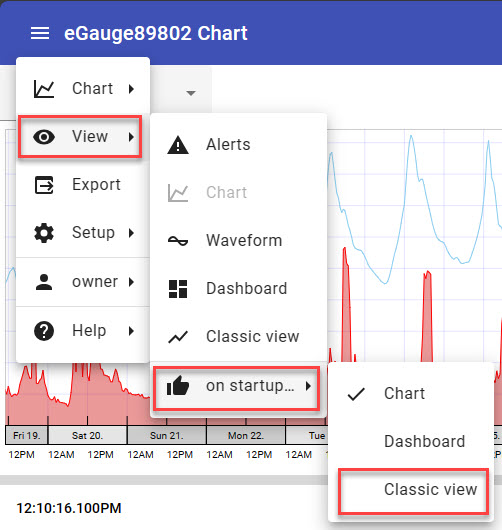
Task: Open the View menu item
Action: coord(80,137)
